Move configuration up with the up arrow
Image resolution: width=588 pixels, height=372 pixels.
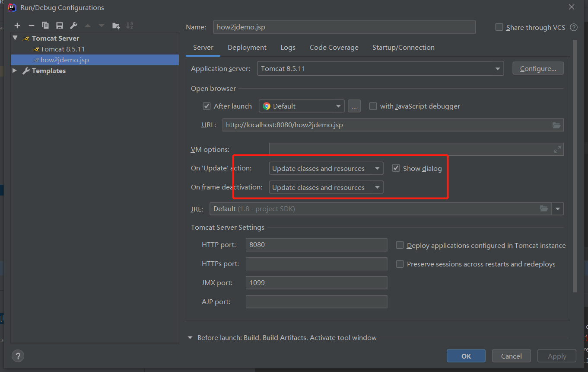point(88,26)
